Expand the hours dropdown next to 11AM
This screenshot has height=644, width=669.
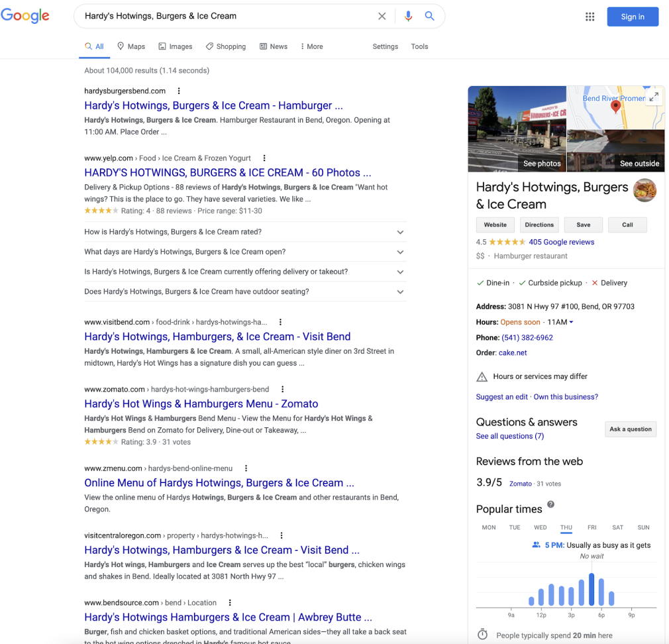(571, 322)
